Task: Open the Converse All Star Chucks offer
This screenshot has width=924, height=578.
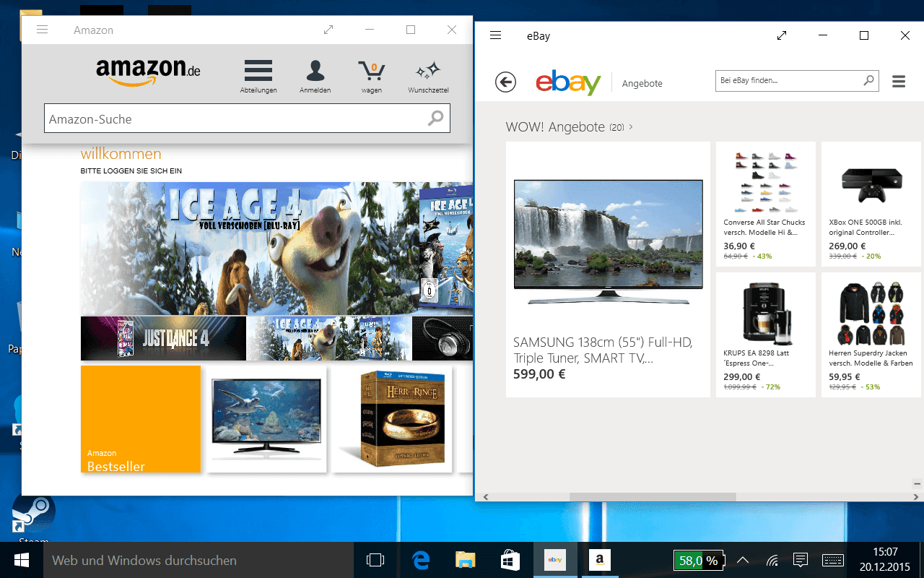Action: pyautogui.click(x=766, y=204)
